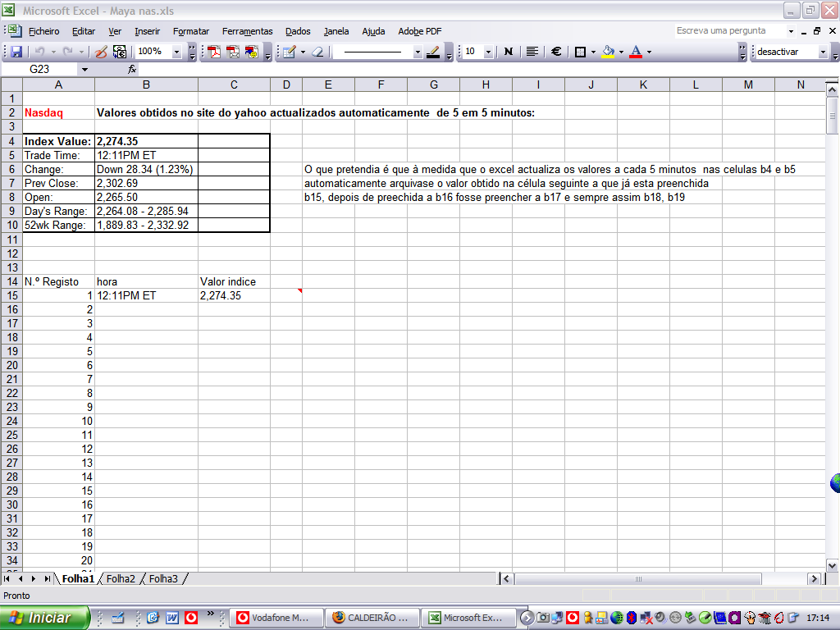Apply justify text alignment
Viewport: 840px width, 630px height.
coord(532,52)
